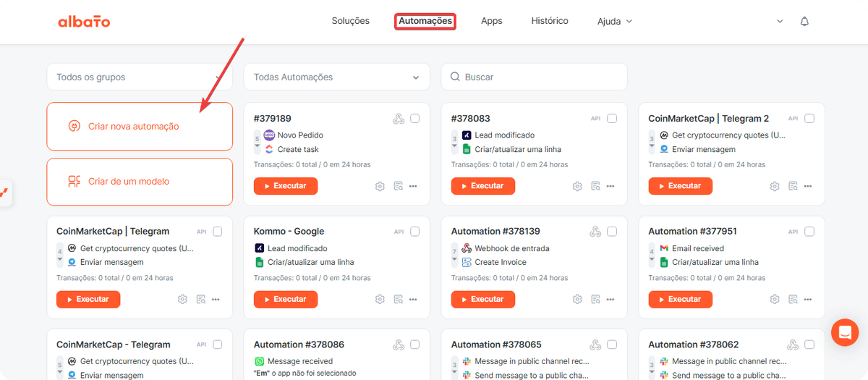Open three-dots menu on Kommo - Google card
The image size is (868, 380).
(x=413, y=299)
